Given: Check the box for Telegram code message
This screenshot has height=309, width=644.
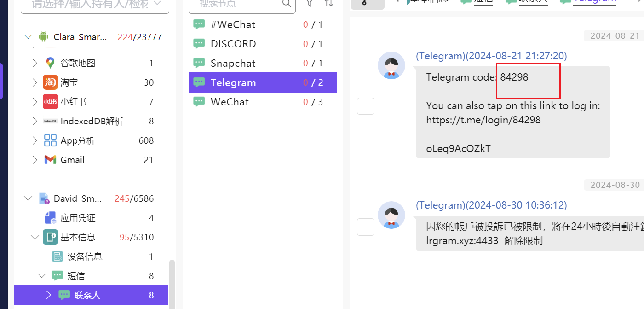Looking at the screenshot, I should (x=366, y=106).
